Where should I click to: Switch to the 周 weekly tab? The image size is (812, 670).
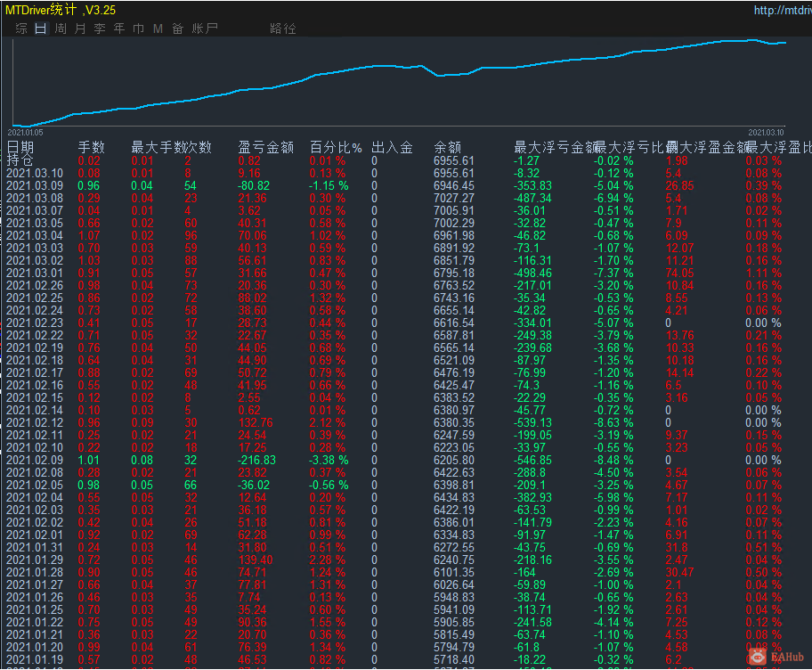(x=61, y=29)
